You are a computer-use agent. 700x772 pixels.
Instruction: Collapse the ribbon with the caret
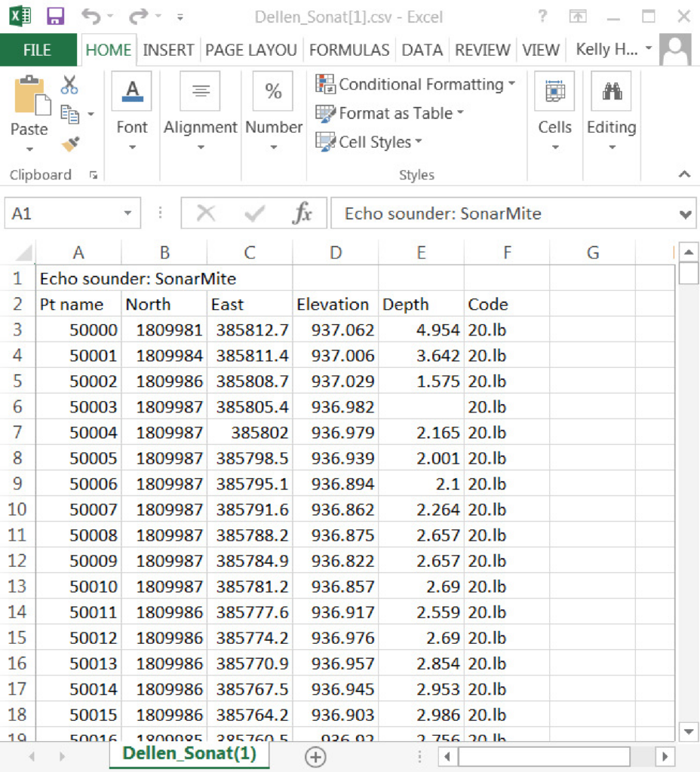[x=684, y=174]
